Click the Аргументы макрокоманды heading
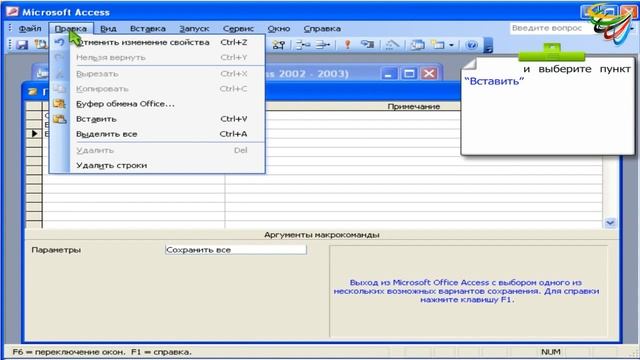The image size is (640, 360). 322,235
